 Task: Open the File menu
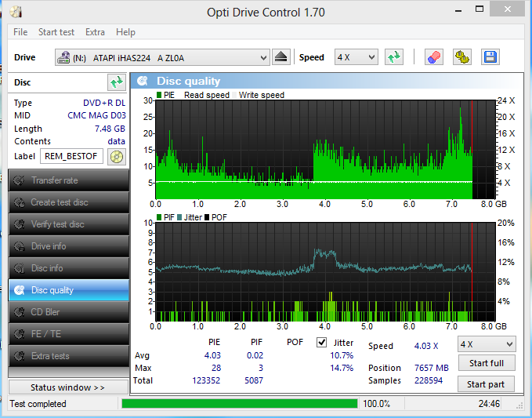(x=20, y=32)
